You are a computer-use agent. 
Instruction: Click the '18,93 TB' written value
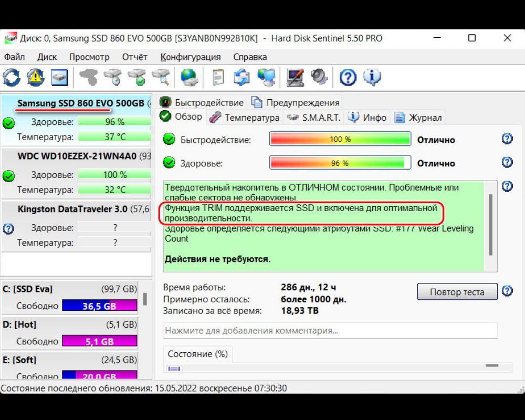click(x=300, y=311)
